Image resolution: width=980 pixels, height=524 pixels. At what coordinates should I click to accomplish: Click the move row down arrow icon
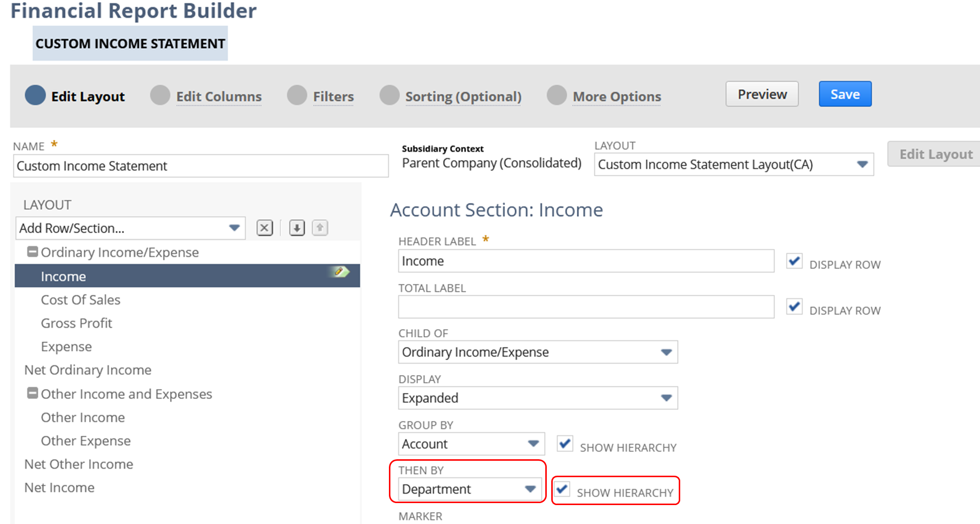(x=297, y=228)
